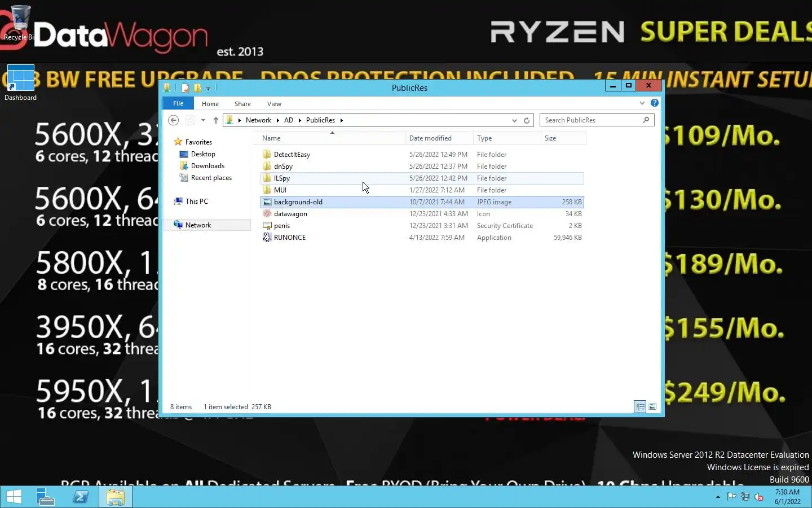Open the Dashboard desktop shortcut
Image resolution: width=812 pixels, height=508 pixels.
(x=20, y=83)
